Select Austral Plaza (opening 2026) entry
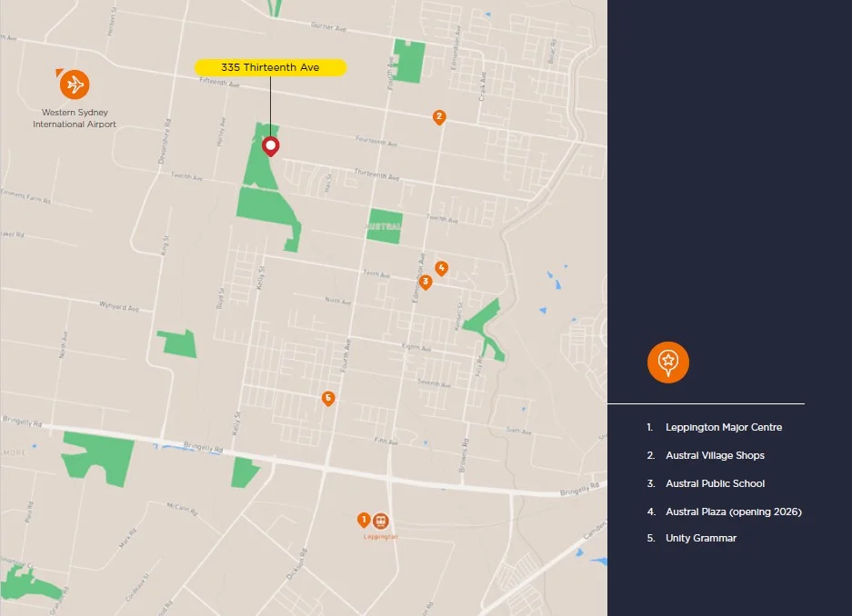This screenshot has width=852, height=616. click(733, 512)
